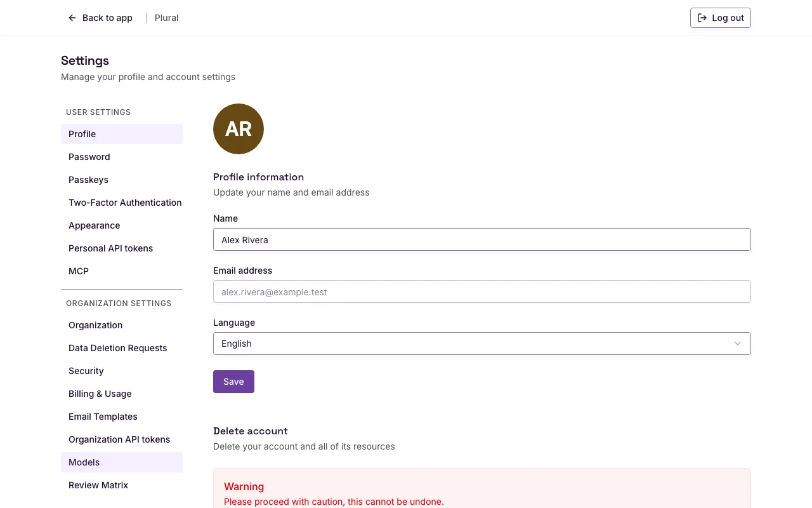812x508 pixels.
Task: Select Two-Factor Authentication in sidebar
Action: pos(122,203)
